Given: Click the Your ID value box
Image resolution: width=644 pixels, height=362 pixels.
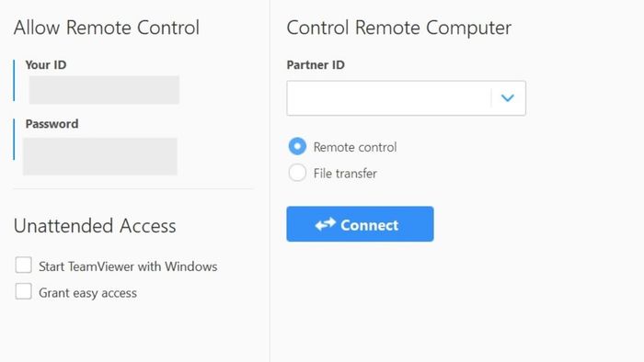Looking at the screenshot, I should [104, 89].
